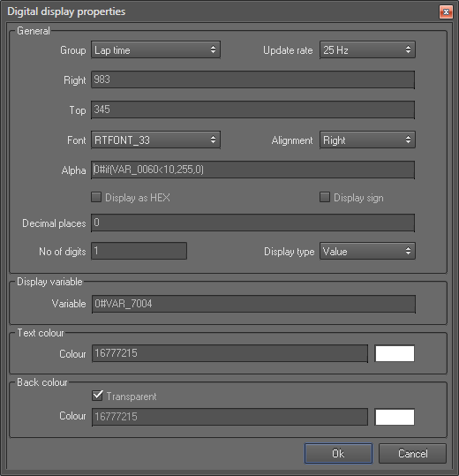Open the Update rate dropdown
Screen dimensions: 459x476
click(x=367, y=49)
